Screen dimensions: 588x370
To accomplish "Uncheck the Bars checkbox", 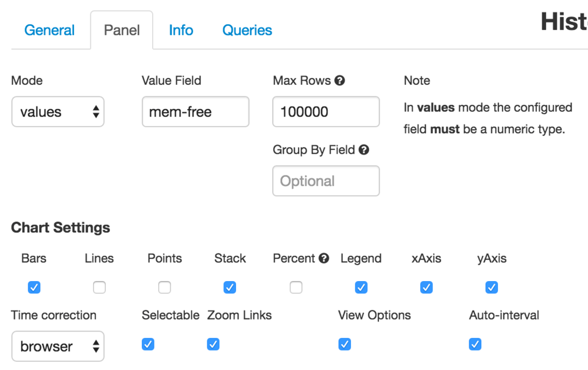I will tap(34, 287).
